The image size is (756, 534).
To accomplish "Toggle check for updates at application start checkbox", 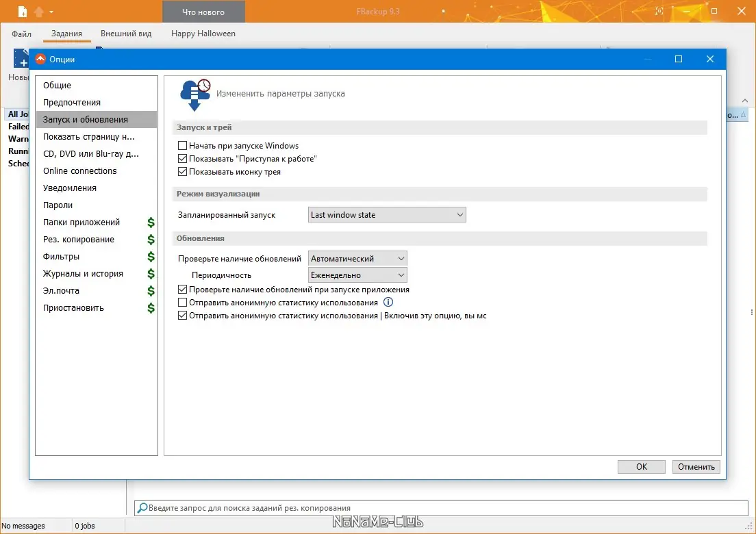I will 182,290.
